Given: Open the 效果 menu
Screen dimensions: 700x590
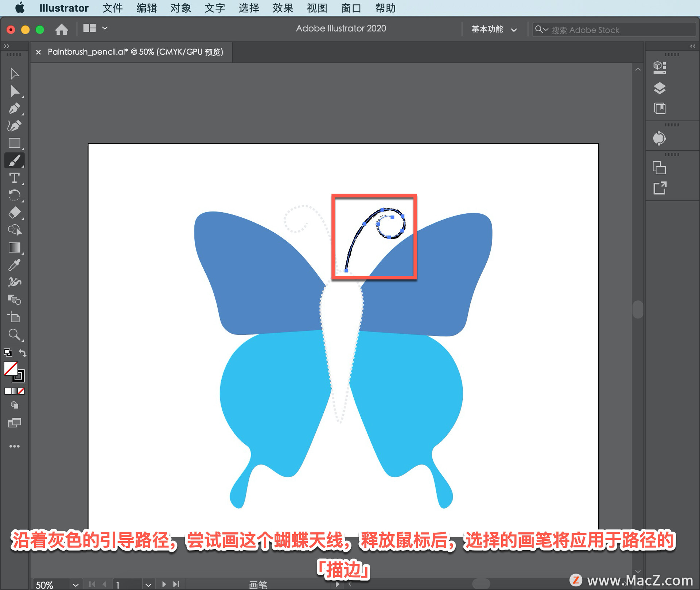Looking at the screenshot, I should coord(283,8).
